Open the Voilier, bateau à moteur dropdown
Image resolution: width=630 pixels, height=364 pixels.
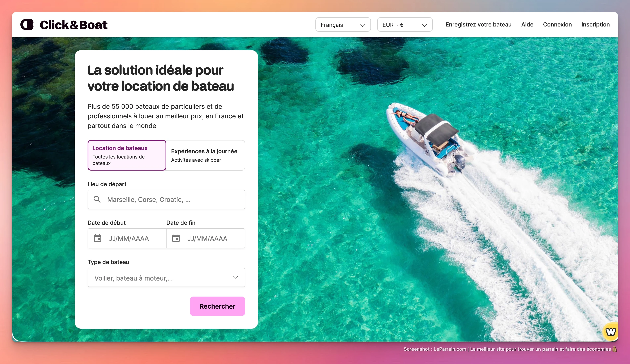click(166, 277)
